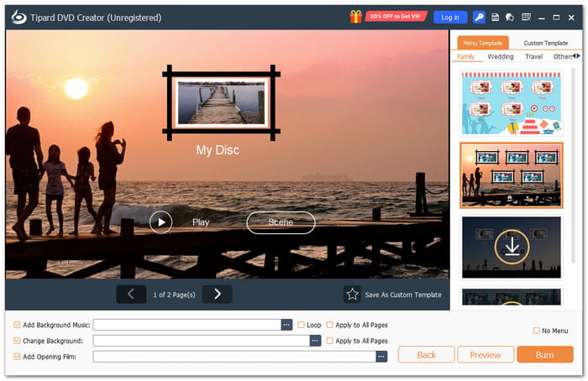Select the Wedding template category
588x381 pixels.
point(501,57)
